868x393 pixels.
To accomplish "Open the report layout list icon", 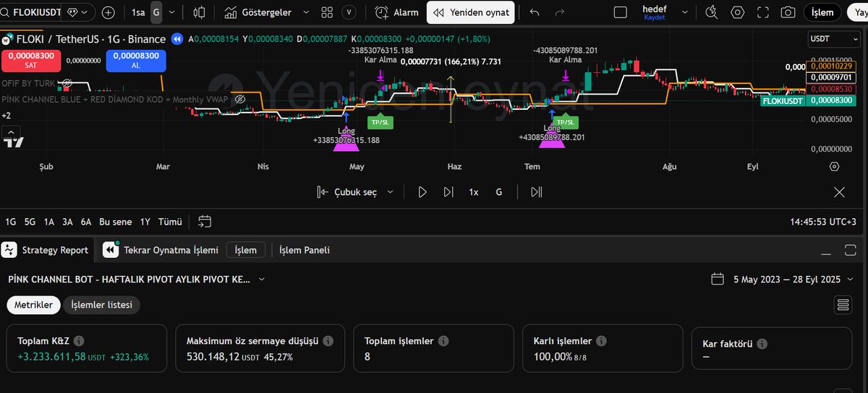I will [843, 305].
